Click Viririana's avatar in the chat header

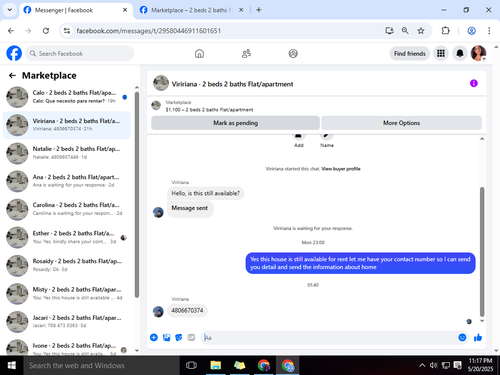(x=161, y=83)
